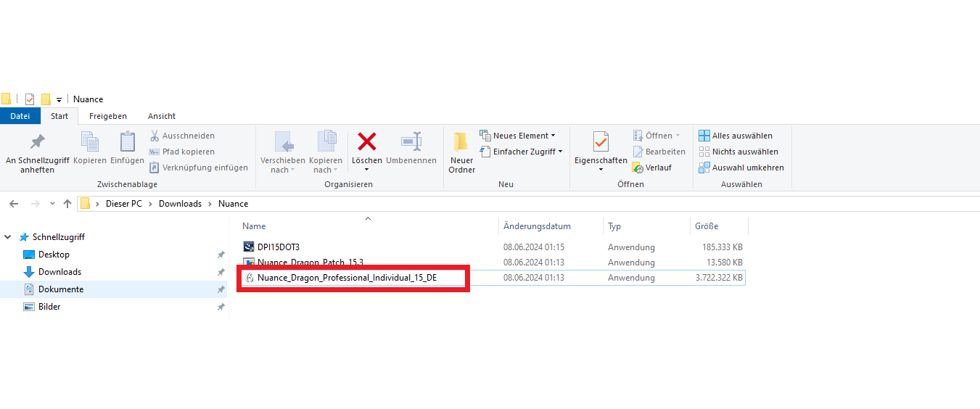
Task: Select Ausschneiden scissors command
Action: [182, 136]
